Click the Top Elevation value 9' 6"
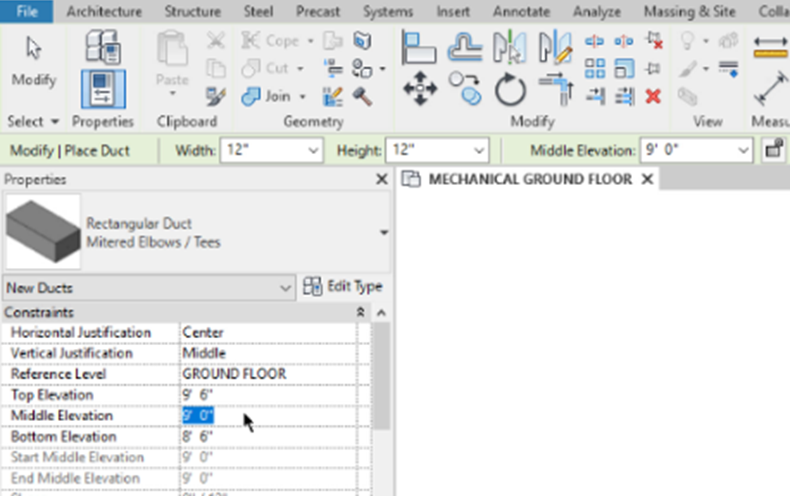Screen dimensions: 790x496 (268, 395)
